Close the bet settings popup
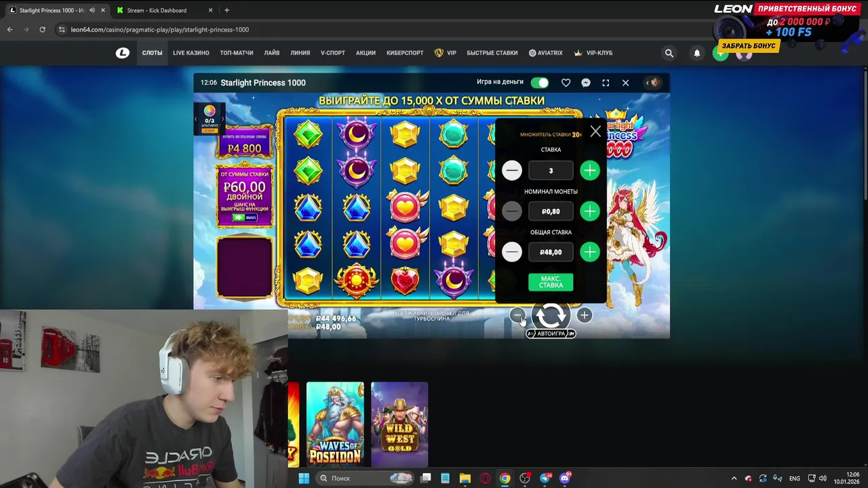This screenshot has height=488, width=868. [x=595, y=131]
